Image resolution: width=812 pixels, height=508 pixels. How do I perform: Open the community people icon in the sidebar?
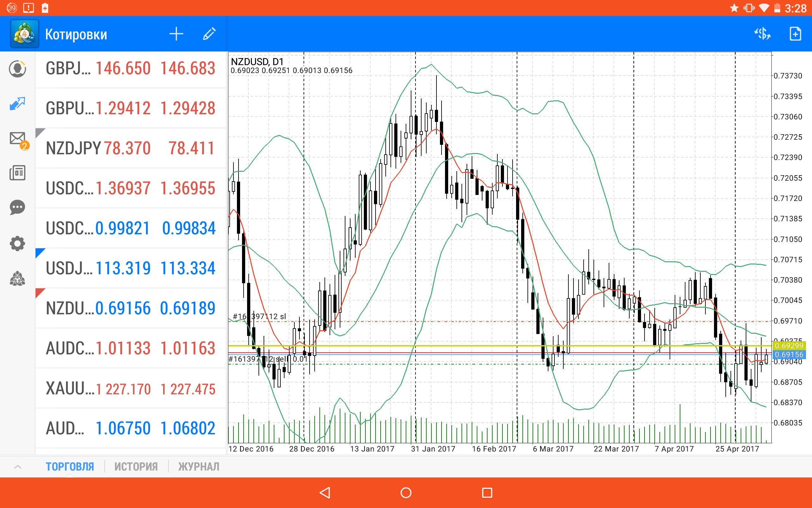click(x=17, y=278)
